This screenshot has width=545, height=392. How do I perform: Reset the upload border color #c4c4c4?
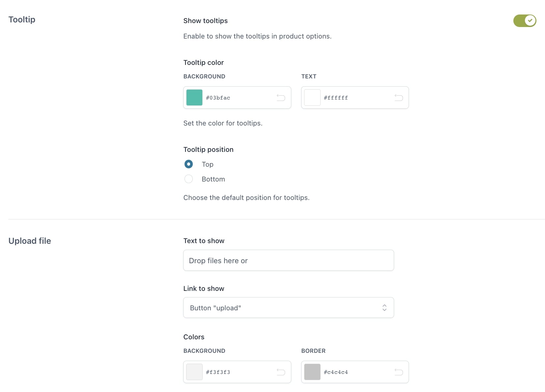click(x=399, y=372)
